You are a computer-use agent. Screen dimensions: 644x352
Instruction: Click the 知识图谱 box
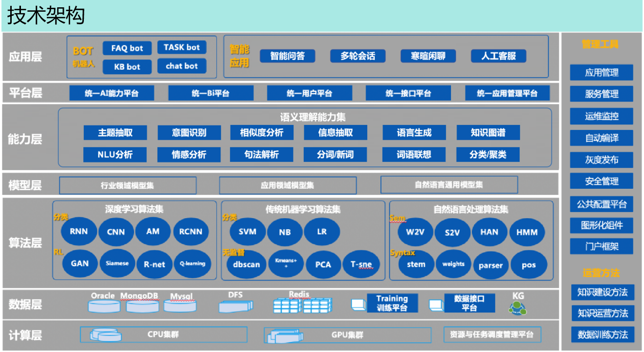pos(488,132)
